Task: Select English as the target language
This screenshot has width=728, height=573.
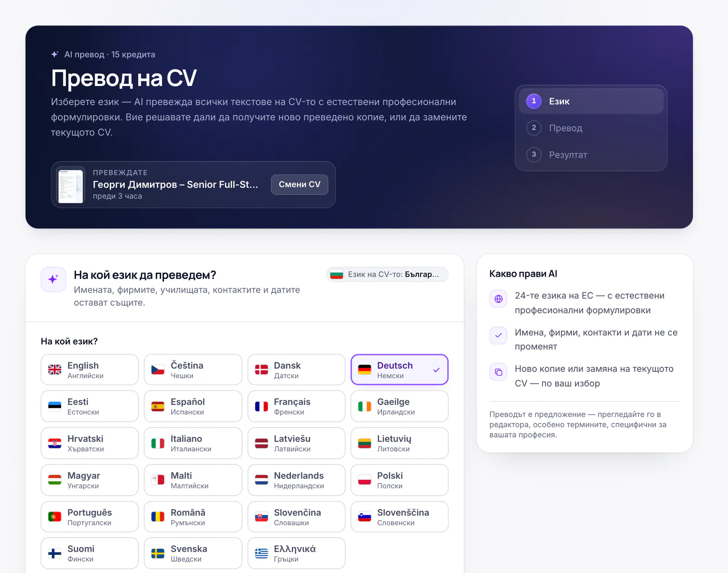Action: click(90, 370)
